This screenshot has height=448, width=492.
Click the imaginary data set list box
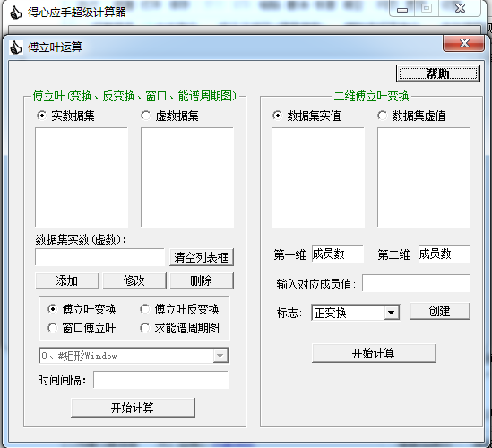pyautogui.click(x=187, y=177)
